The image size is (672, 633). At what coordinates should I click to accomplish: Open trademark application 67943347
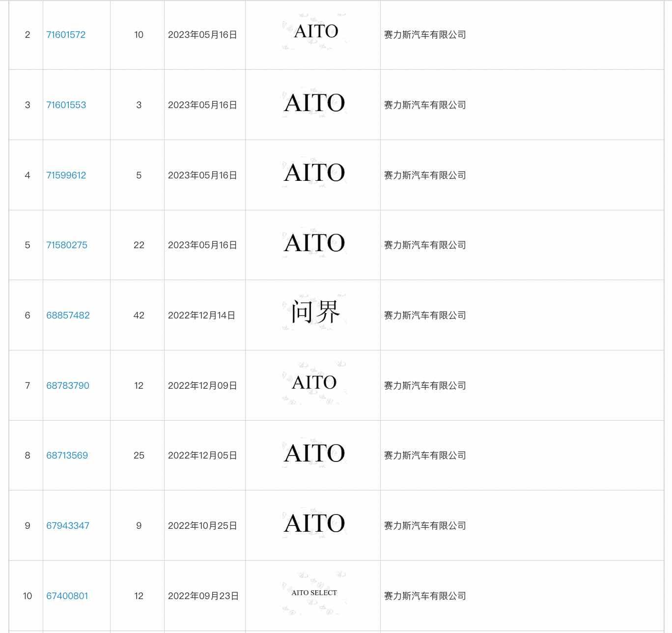point(68,526)
